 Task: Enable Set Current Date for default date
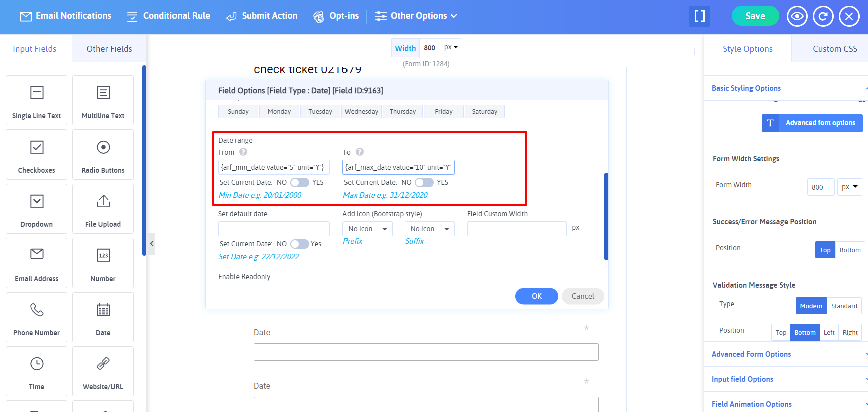pos(299,244)
